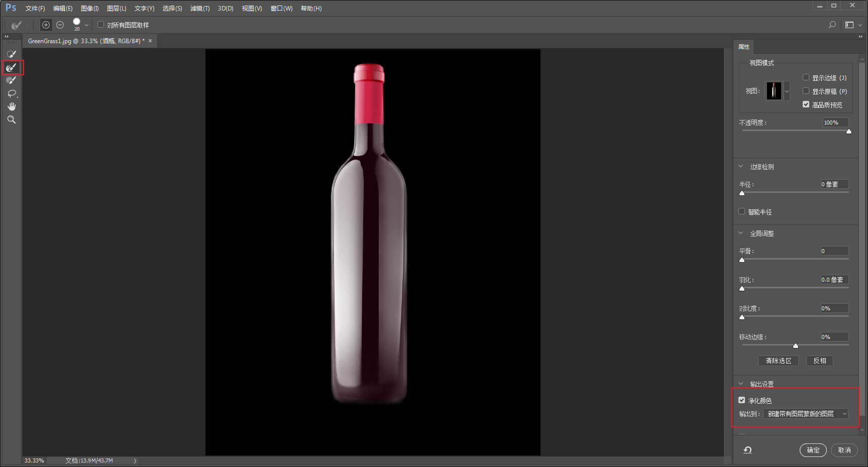The width and height of the screenshot is (868, 467).
Task: Cancel with the 取消 button
Action: pyautogui.click(x=844, y=450)
